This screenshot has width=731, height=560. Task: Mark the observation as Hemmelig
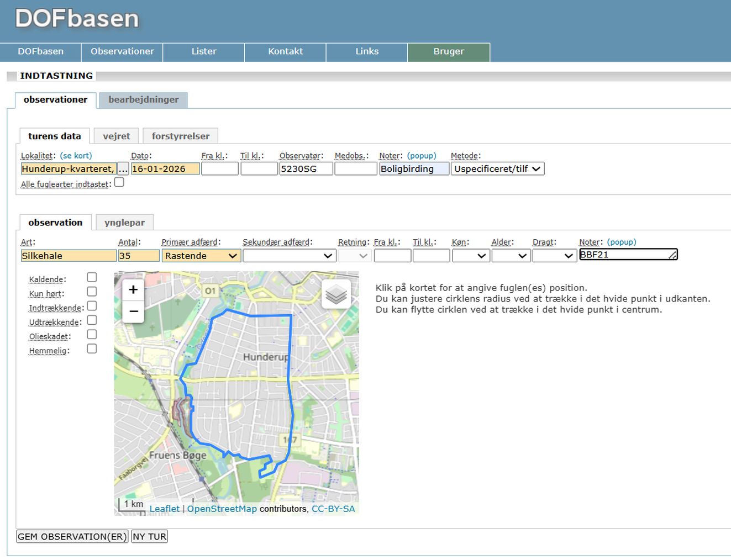click(92, 349)
